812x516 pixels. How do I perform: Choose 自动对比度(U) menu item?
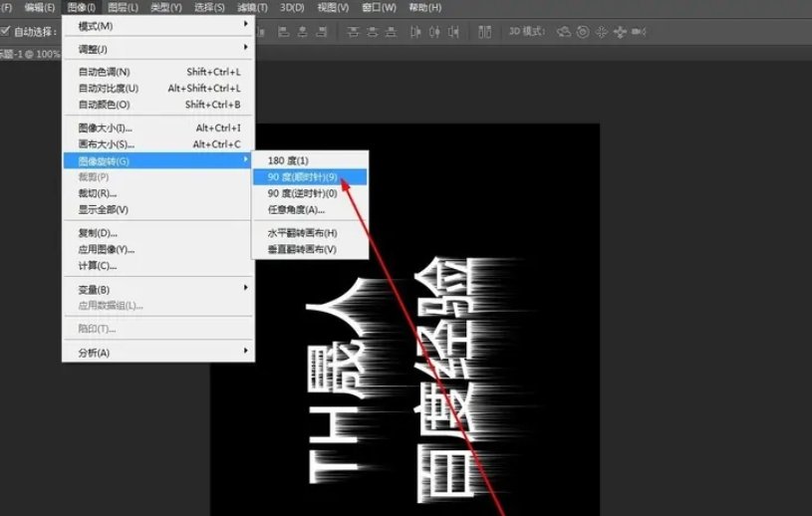click(158, 89)
